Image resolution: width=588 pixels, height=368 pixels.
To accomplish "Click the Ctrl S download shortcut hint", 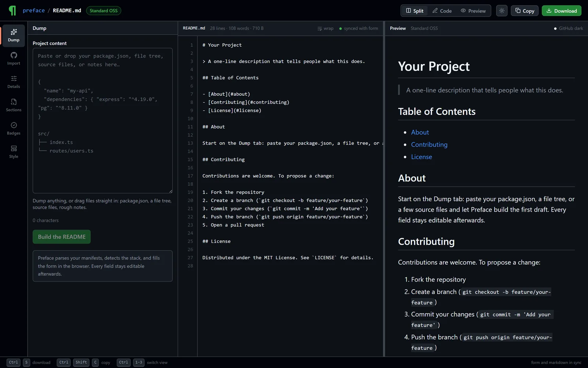I will click(x=29, y=362).
